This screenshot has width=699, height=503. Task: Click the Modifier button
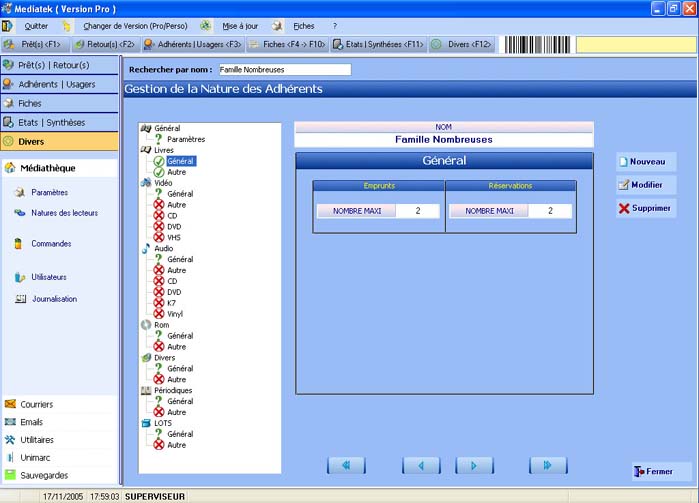point(646,185)
